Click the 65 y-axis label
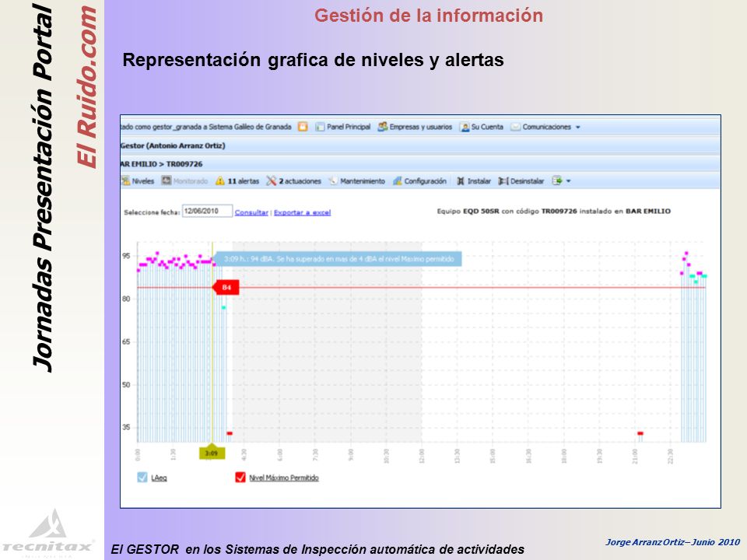Image resolution: width=747 pixels, height=560 pixels. point(126,341)
